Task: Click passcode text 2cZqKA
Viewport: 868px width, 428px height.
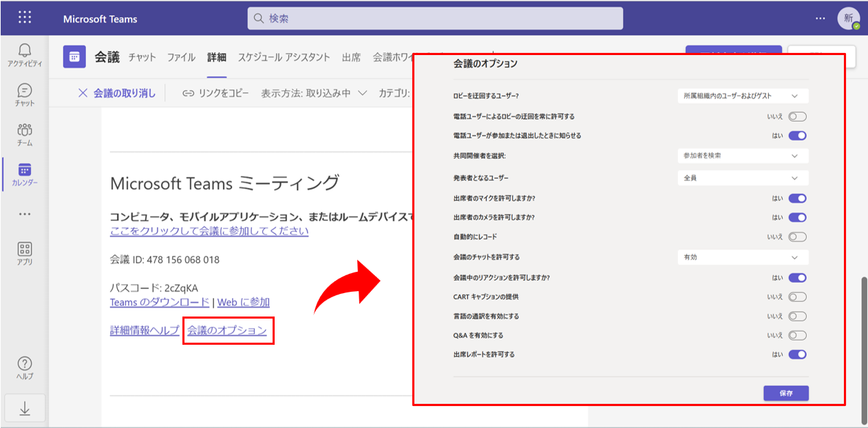Action: 181,288
